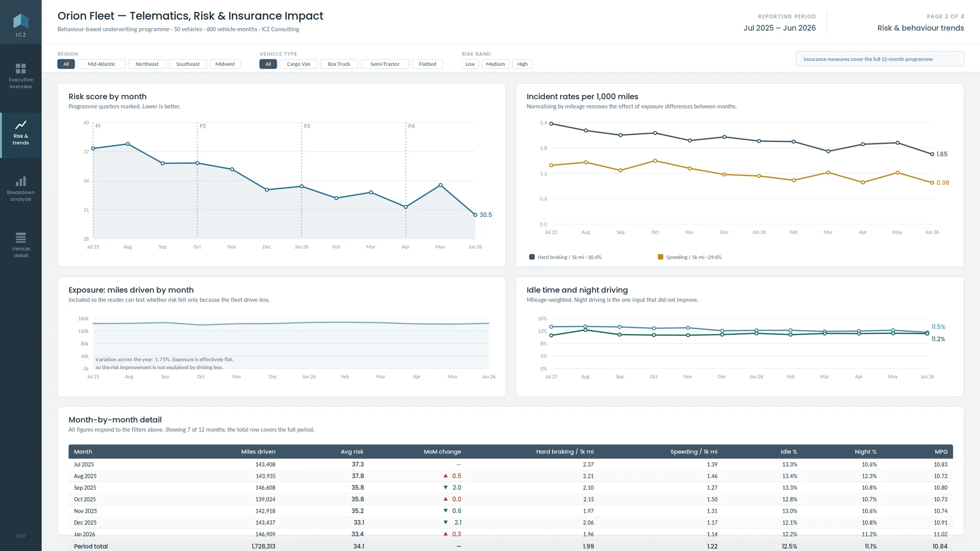Select Risk & trends chart icon

pyautogui.click(x=21, y=125)
